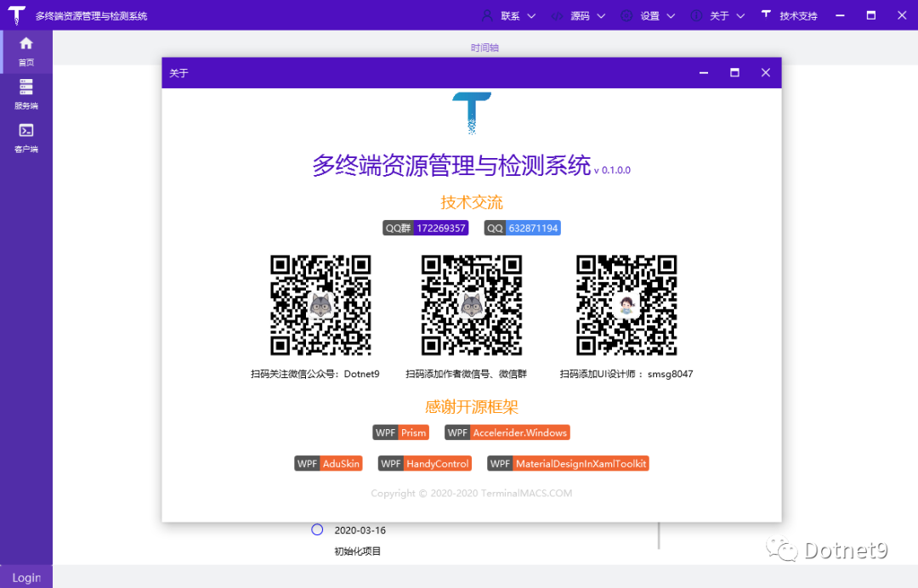Screen dimensions: 918x588
Task: Click the version v 0.1.0.0 text
Action: click(x=612, y=170)
